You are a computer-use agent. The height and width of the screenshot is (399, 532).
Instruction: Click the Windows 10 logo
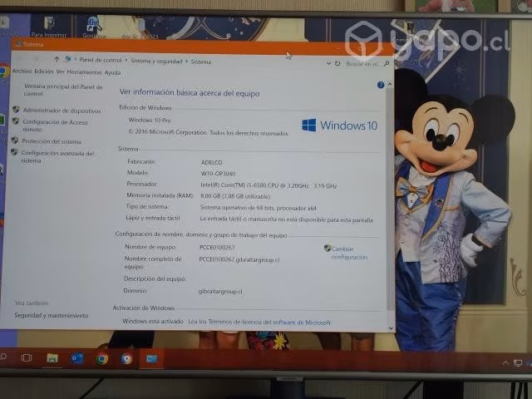click(x=340, y=126)
